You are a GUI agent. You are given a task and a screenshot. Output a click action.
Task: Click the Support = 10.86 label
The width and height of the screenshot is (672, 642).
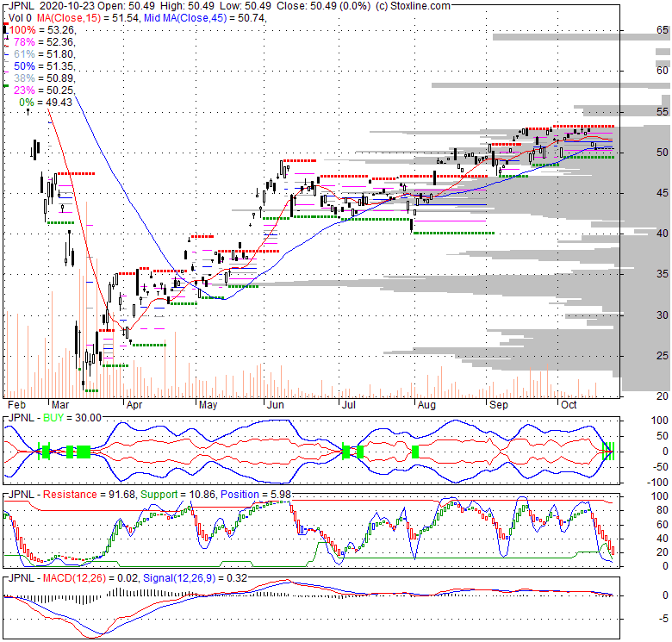click(177, 495)
